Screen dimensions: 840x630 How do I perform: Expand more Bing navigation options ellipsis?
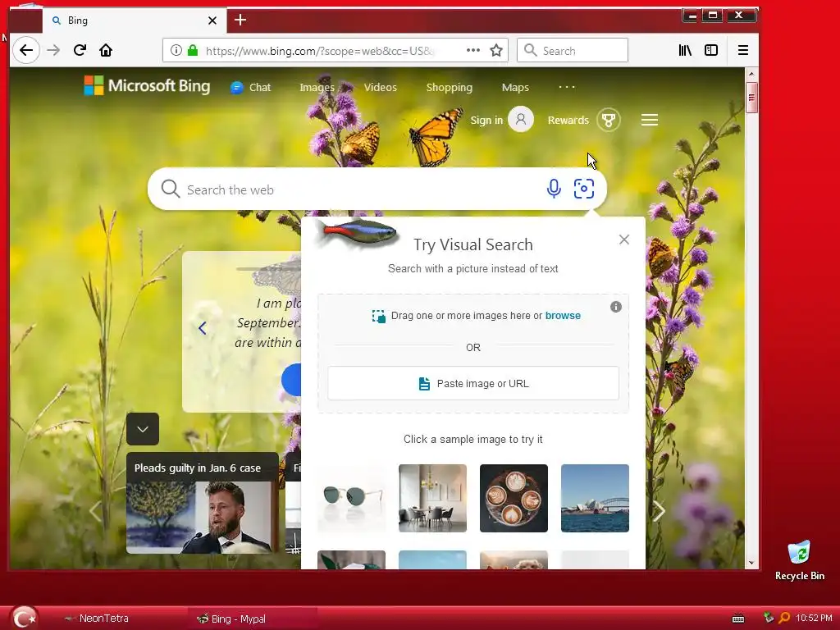(x=567, y=87)
